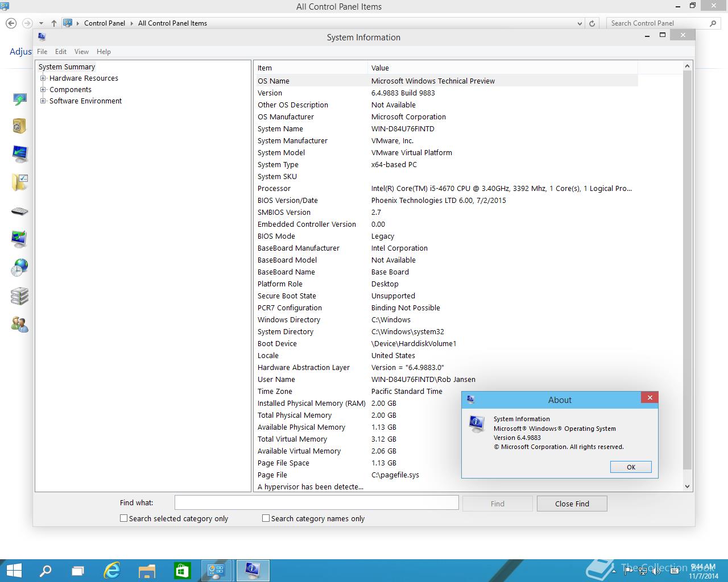Click All Control Panel Items breadcrumb
This screenshot has height=582, width=728.
172,23
